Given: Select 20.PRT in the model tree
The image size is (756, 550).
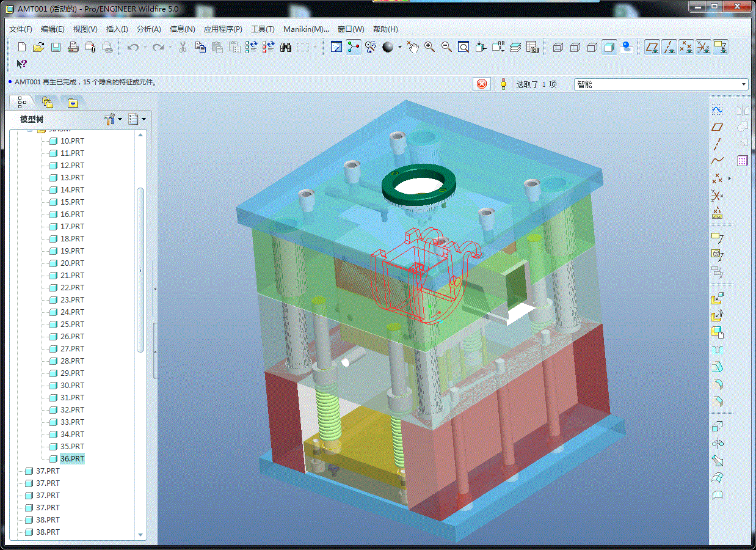Looking at the screenshot, I should 72,263.
